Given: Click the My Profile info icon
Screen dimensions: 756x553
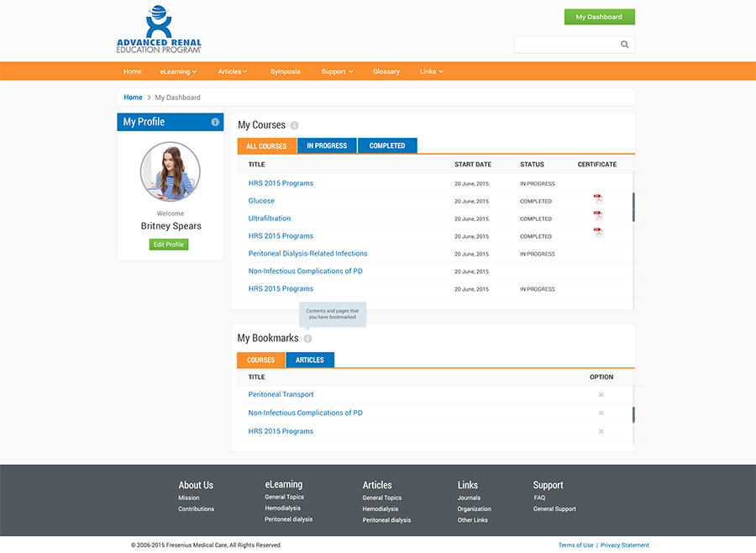Looking at the screenshot, I should [215, 123].
